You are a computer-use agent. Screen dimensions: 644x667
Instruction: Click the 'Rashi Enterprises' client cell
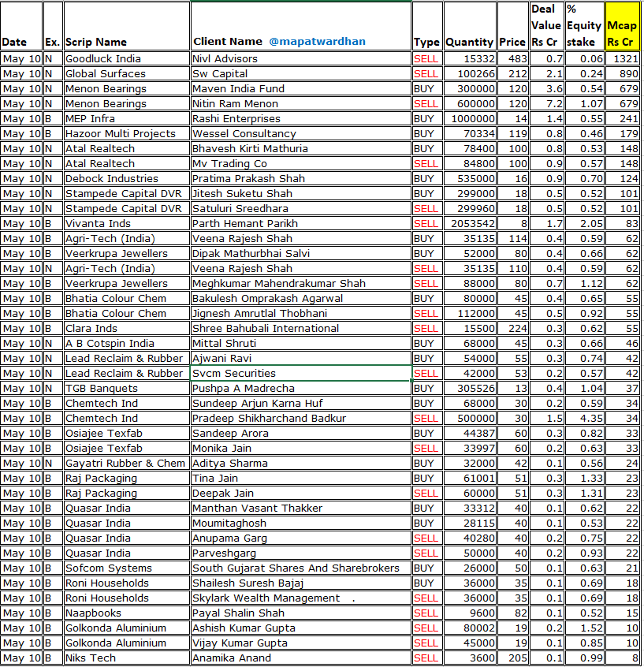pos(301,119)
